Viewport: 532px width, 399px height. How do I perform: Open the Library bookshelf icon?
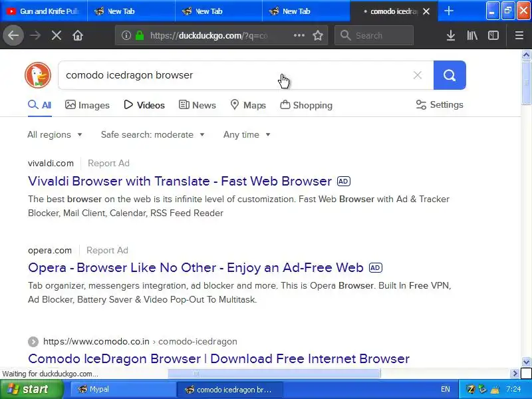point(472,35)
